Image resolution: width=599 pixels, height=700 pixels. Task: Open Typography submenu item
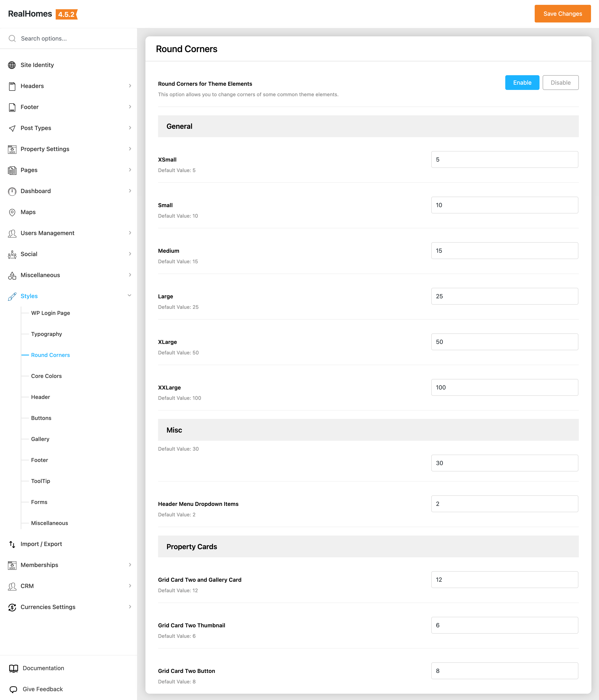46,334
